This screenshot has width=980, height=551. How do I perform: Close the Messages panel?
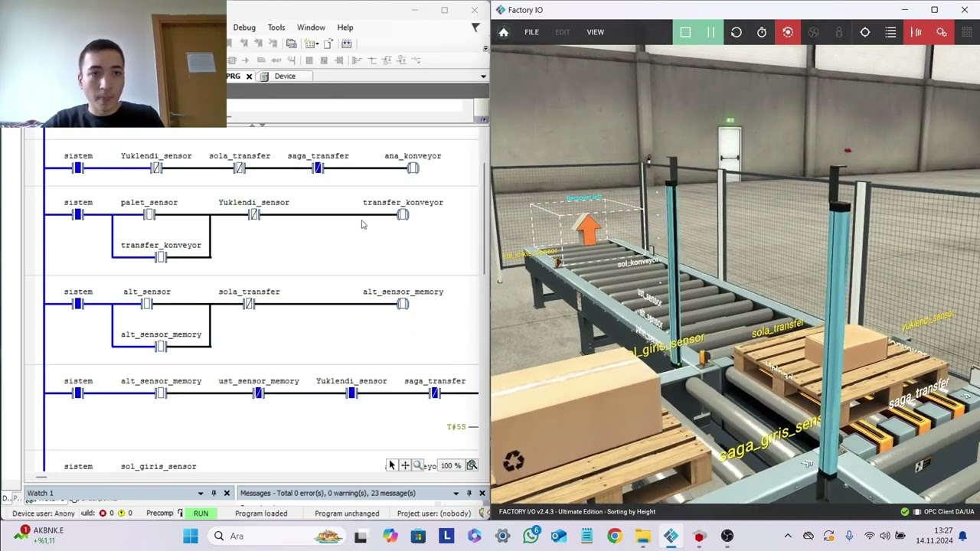pyautogui.click(x=482, y=494)
